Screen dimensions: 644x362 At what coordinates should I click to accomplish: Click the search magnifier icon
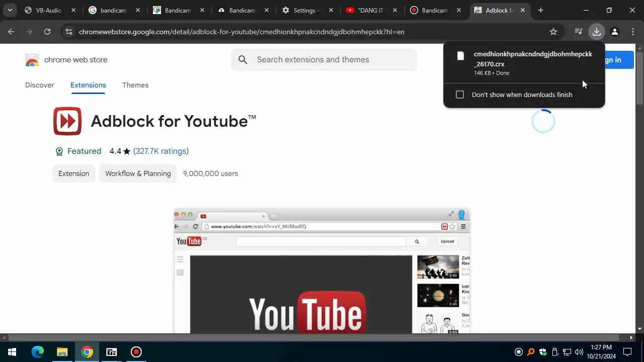pyautogui.click(x=243, y=60)
